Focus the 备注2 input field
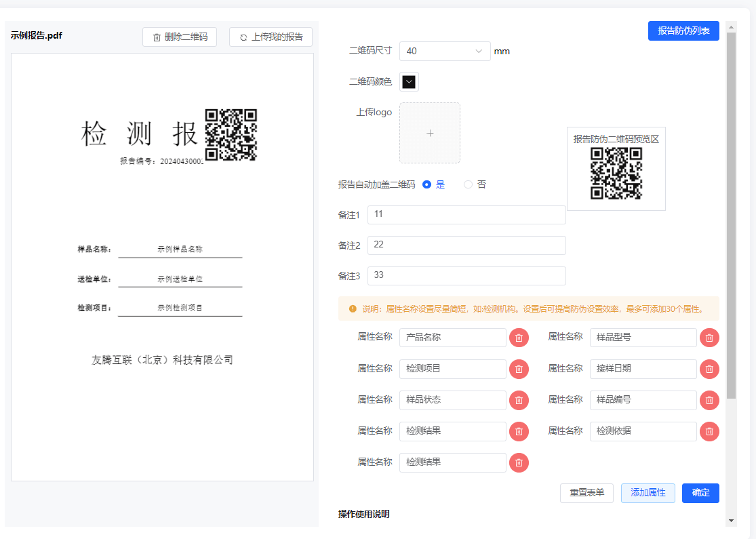The image size is (756, 539). point(466,245)
